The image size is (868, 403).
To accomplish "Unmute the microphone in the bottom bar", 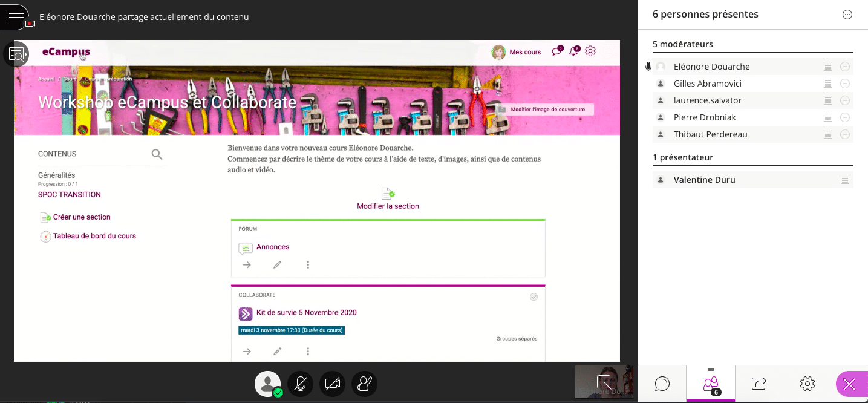I will pos(301,384).
